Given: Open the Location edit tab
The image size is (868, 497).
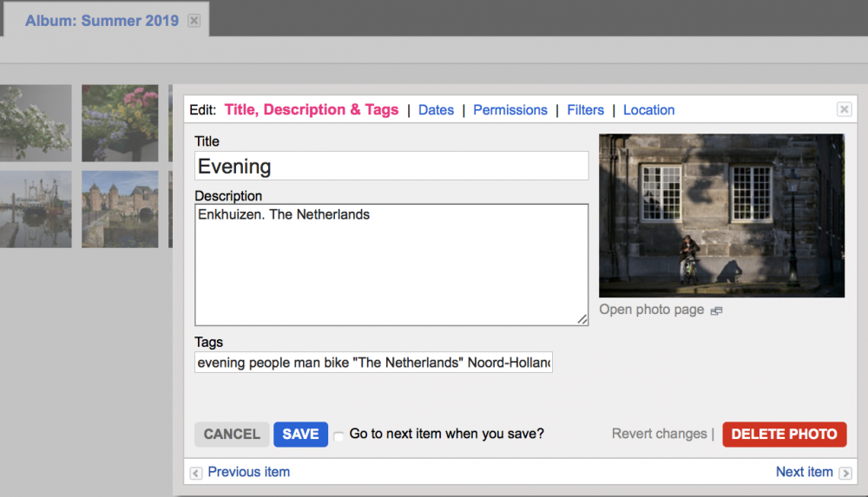Looking at the screenshot, I should [x=648, y=110].
